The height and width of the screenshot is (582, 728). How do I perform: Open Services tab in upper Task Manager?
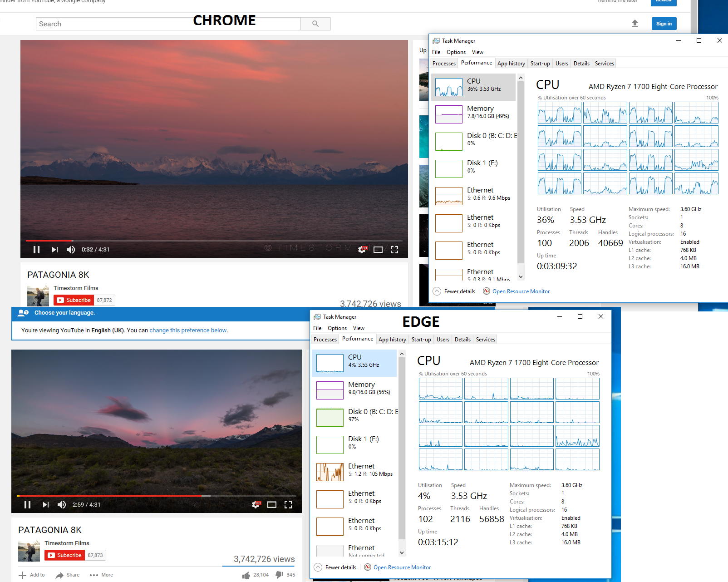click(605, 64)
